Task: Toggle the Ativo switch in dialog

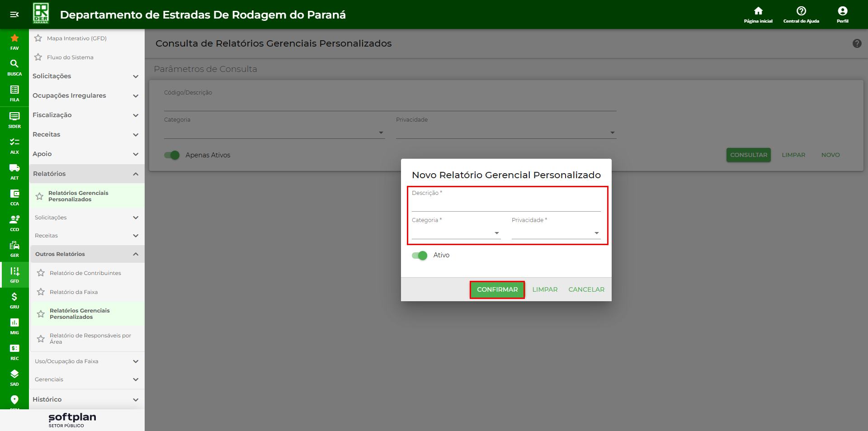Action: pyautogui.click(x=420, y=256)
